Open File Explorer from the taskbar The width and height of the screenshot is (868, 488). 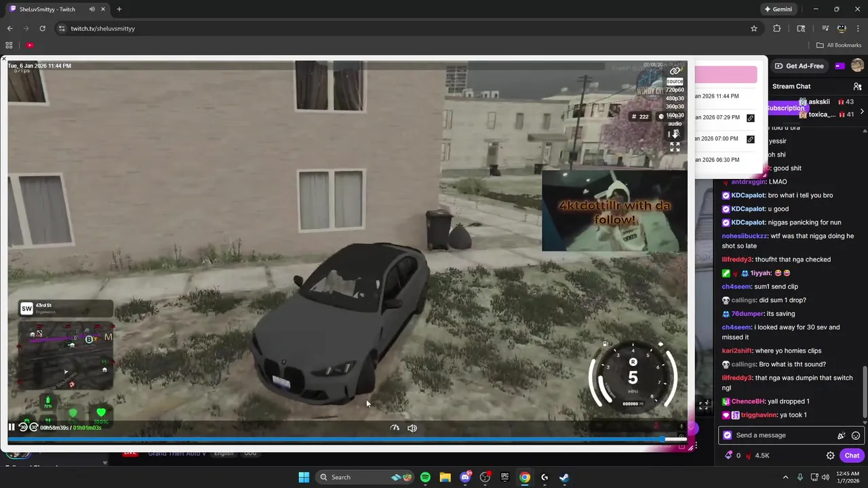pyautogui.click(x=445, y=477)
